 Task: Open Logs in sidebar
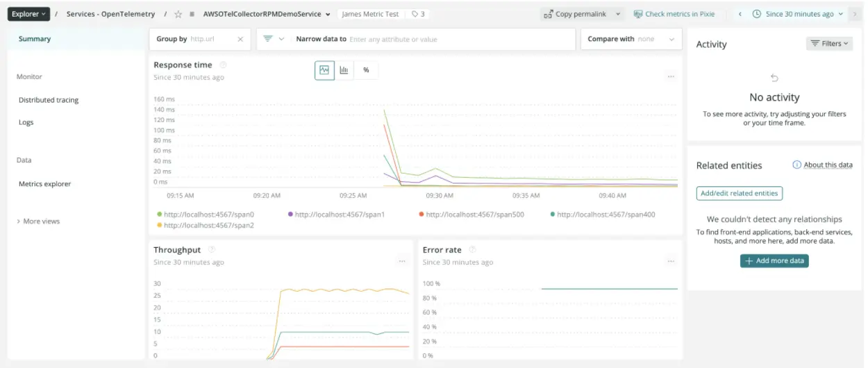(26, 122)
